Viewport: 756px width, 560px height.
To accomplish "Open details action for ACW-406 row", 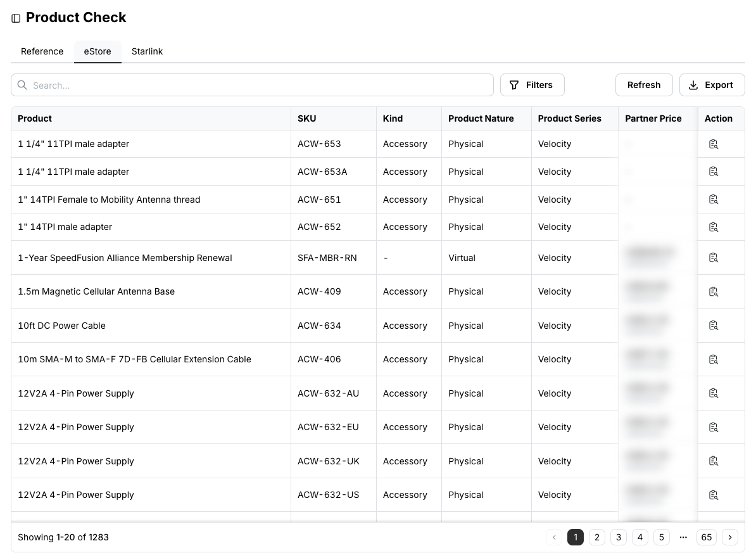I will 714,359.
